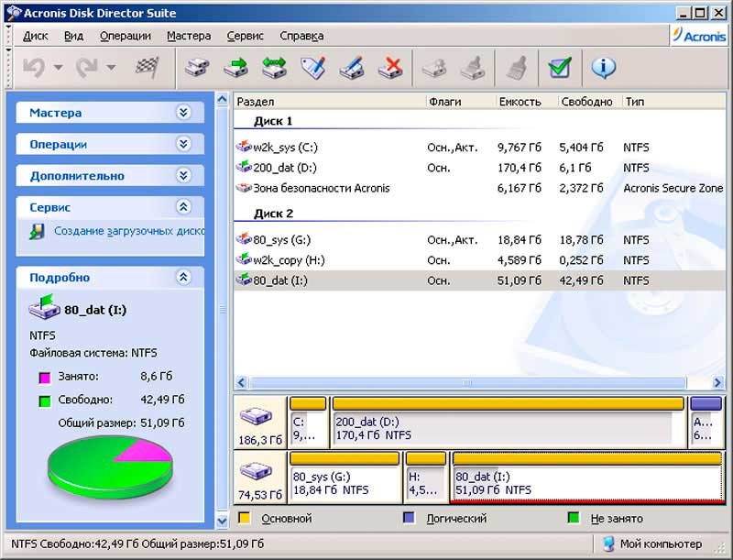Open the Мастера menu
Screen dimensions: 733x560
[x=189, y=36]
